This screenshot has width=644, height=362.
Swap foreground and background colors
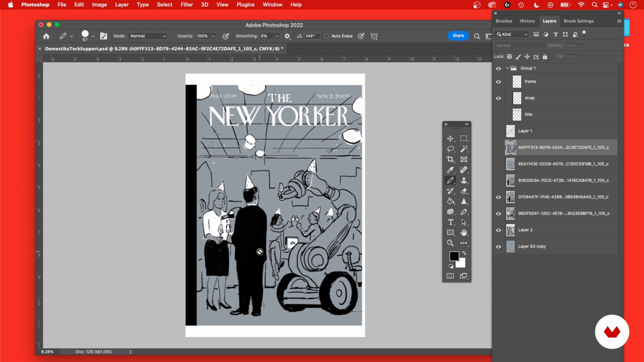point(464,253)
